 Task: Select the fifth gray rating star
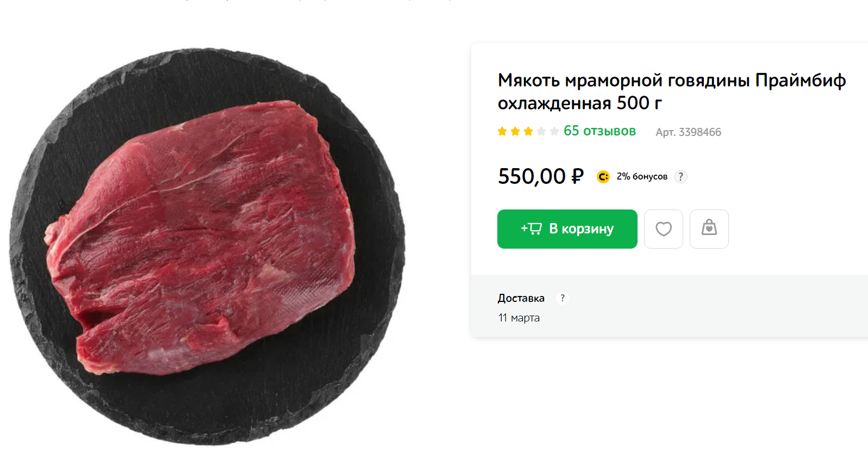point(554,131)
